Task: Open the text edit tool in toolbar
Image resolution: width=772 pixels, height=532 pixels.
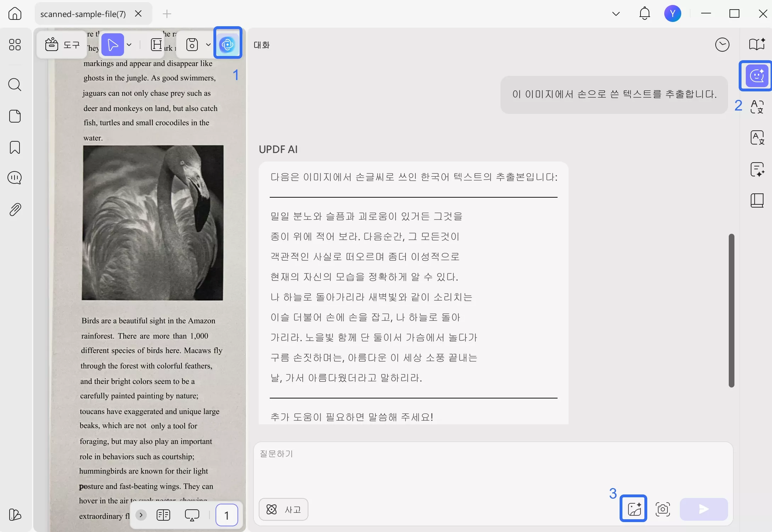Action: [x=156, y=44]
